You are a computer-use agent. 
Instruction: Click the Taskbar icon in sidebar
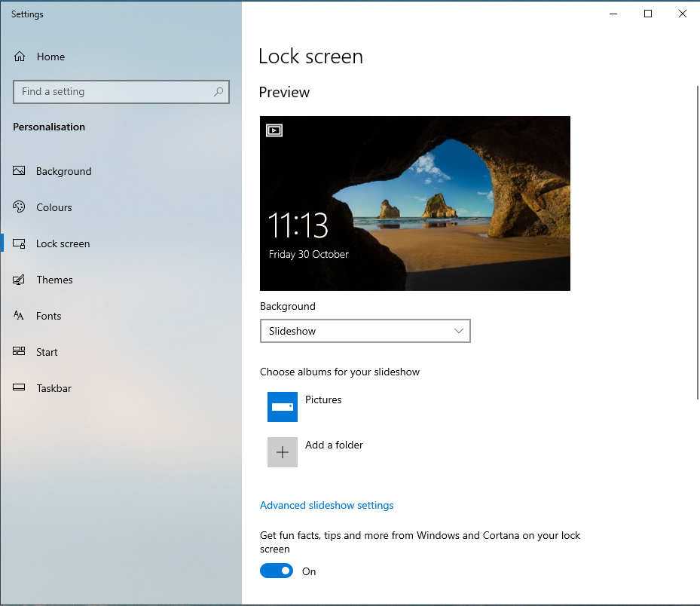tap(19, 387)
